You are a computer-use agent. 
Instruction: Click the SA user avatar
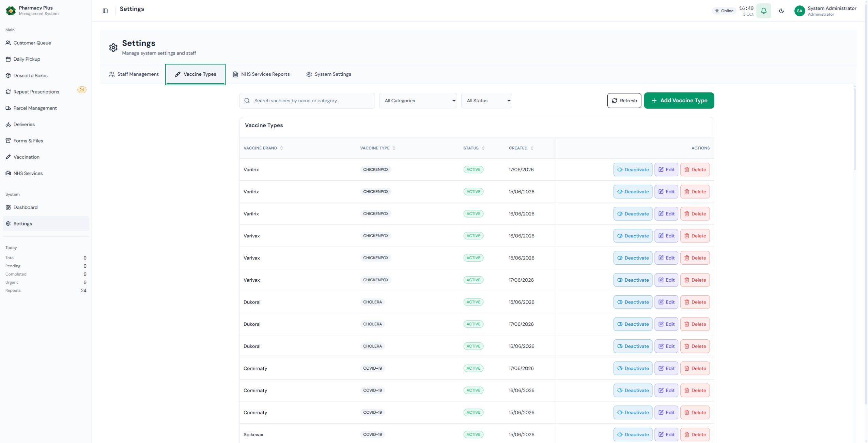click(800, 11)
